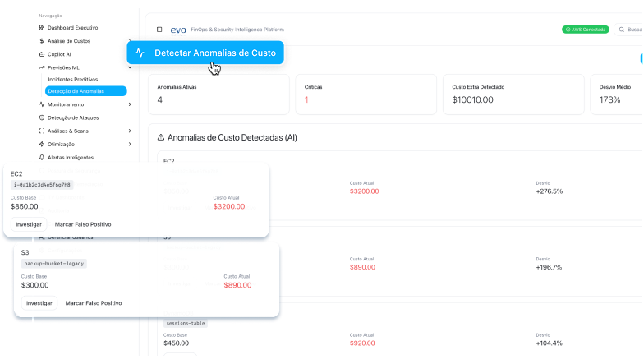
Task: Collapse the Previsões ML section chevron
Action: click(x=130, y=67)
